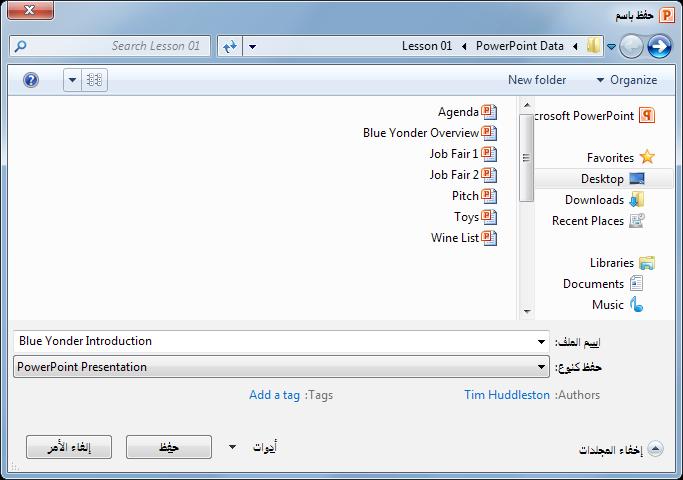Click the refresh arrows icon
Screen dimensions: 683x480
(230, 46)
